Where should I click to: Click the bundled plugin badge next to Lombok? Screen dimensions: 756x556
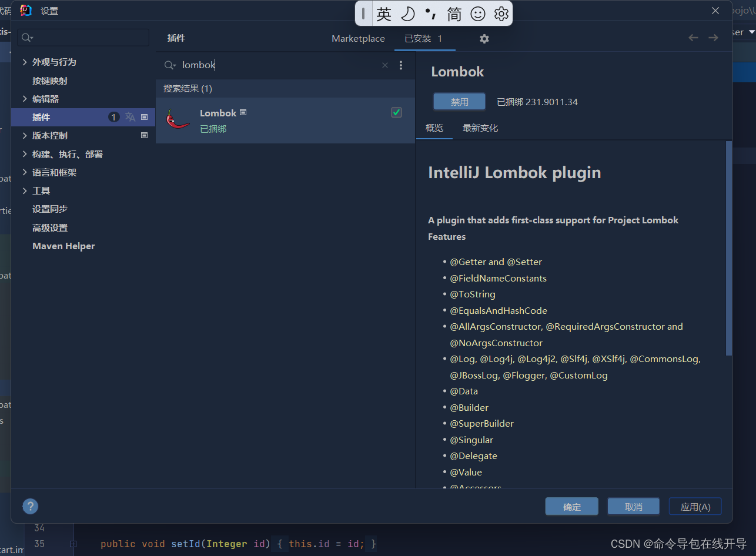(243, 112)
